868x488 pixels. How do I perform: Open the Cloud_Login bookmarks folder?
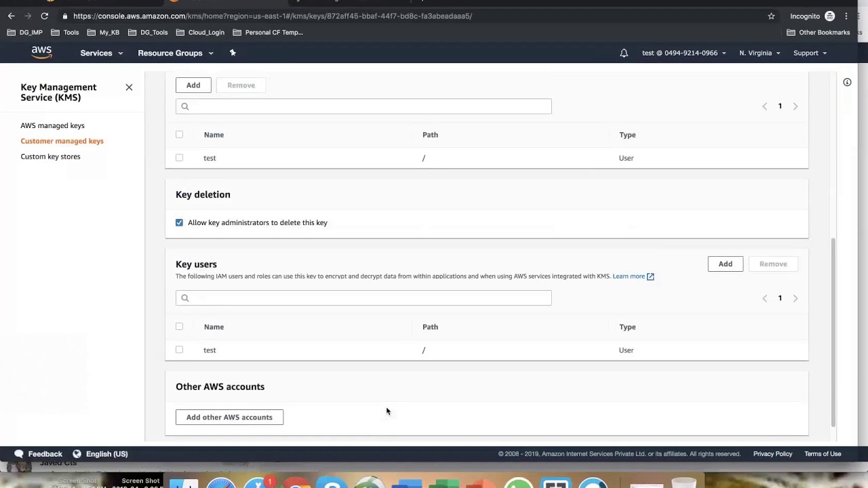[200, 33]
